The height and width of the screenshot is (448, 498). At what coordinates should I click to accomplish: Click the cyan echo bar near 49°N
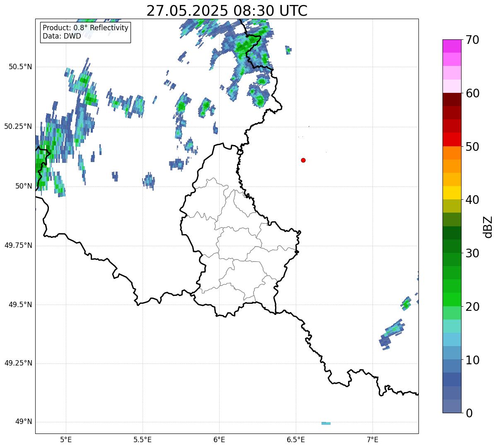point(326,423)
